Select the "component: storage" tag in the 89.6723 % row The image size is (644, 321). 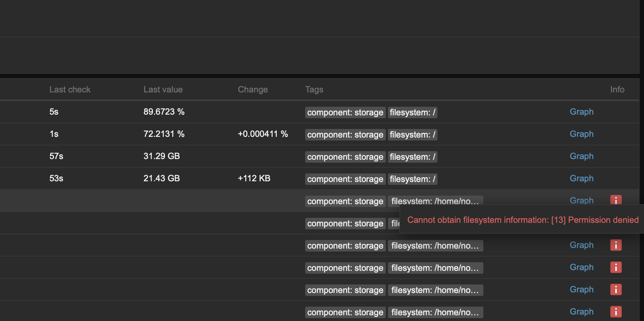(x=345, y=112)
